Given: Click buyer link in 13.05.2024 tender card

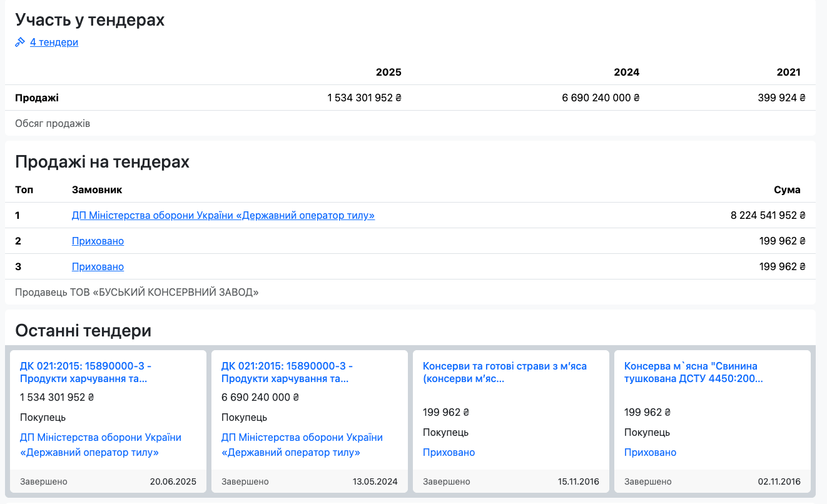Looking at the screenshot, I should click(x=302, y=445).
